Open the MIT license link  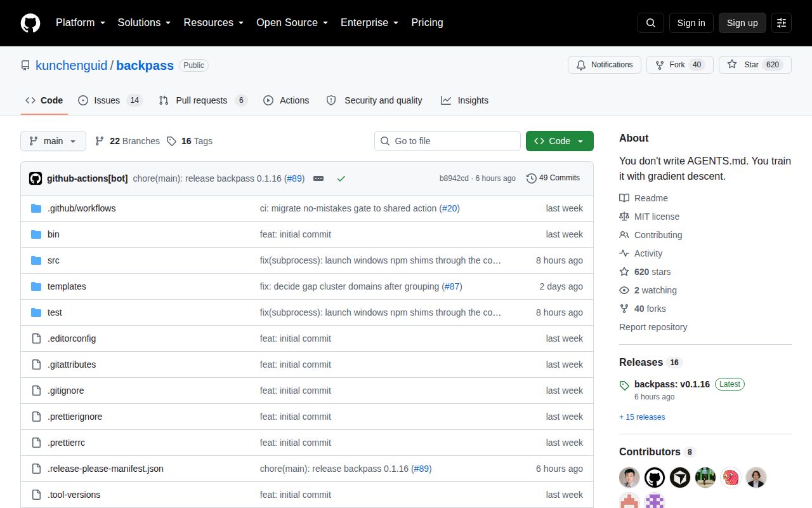tap(649, 217)
